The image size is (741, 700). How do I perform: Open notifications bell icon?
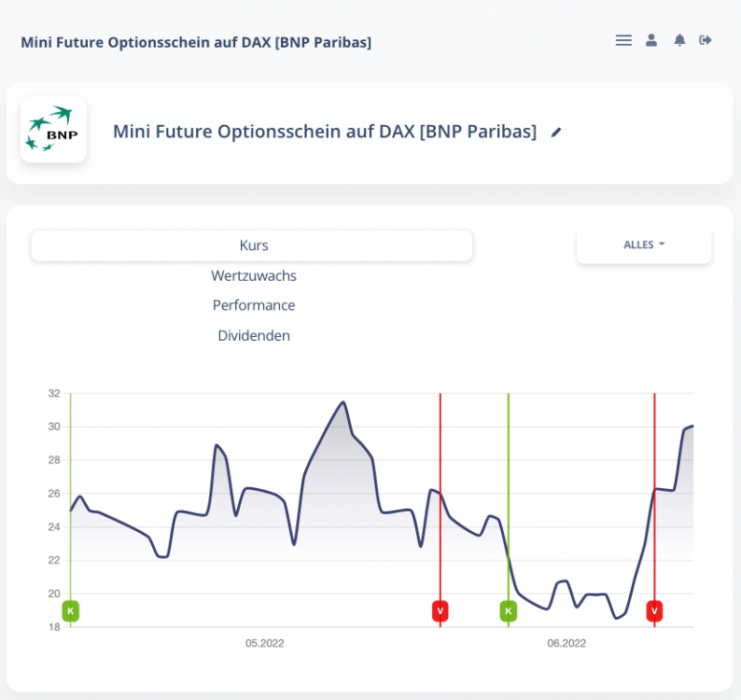point(679,40)
